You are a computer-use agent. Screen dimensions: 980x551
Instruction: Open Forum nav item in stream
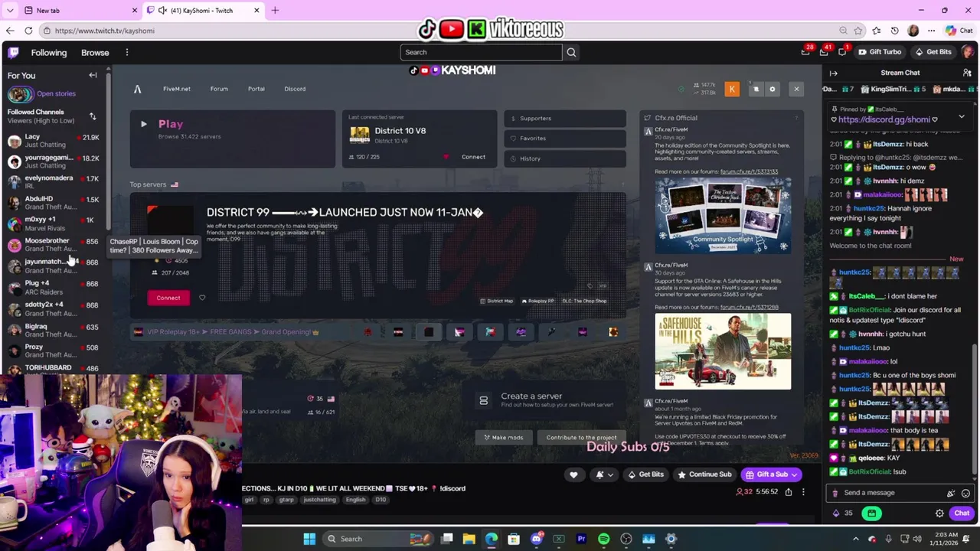point(219,89)
